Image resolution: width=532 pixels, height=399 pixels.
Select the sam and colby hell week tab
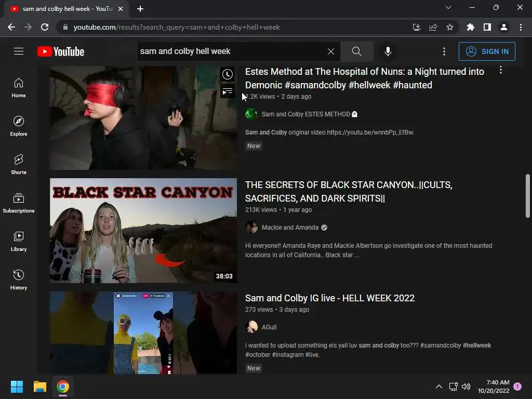(67, 9)
